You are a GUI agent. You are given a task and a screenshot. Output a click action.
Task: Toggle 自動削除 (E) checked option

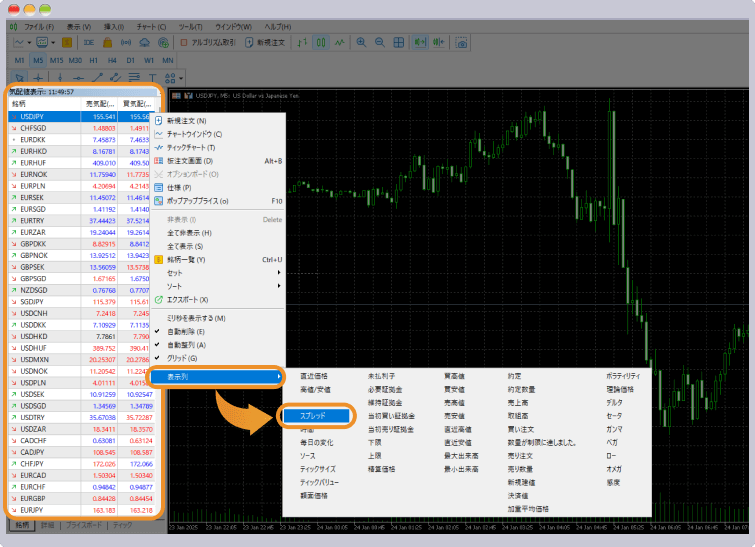click(x=184, y=331)
